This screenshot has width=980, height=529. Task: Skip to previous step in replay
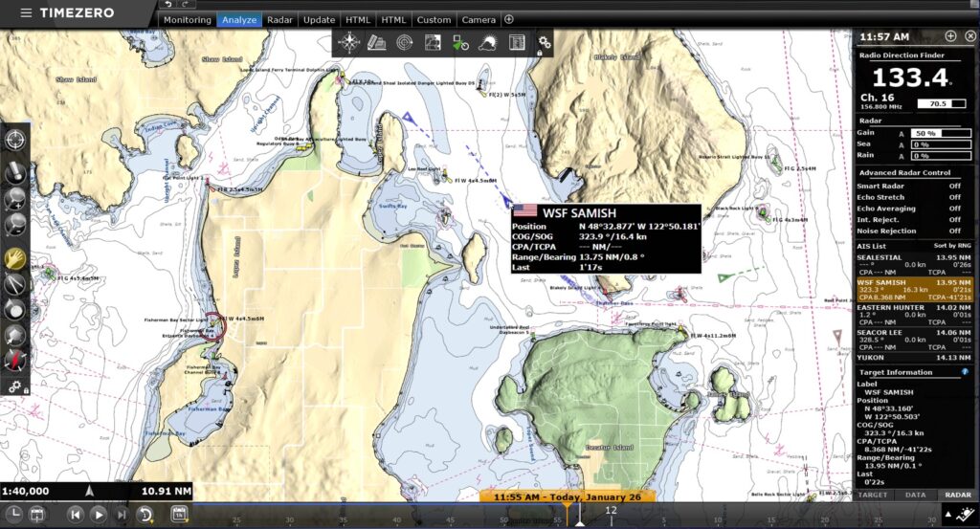[x=75, y=515]
